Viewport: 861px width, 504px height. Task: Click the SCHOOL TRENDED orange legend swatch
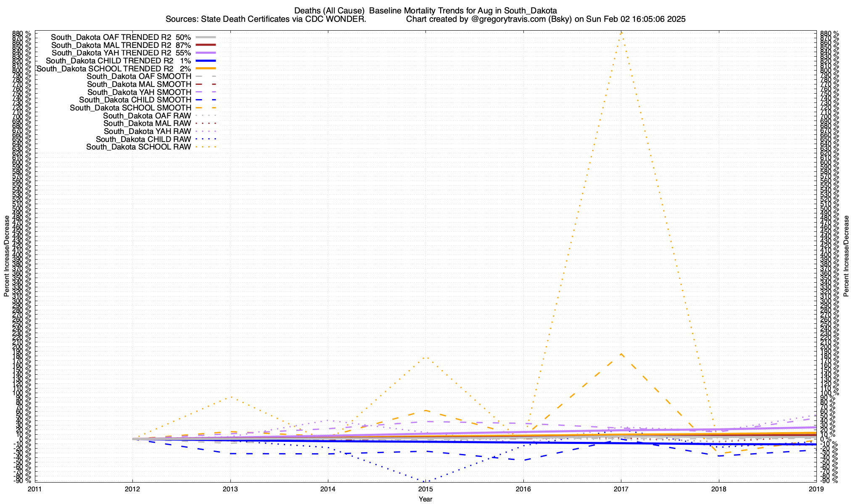(x=206, y=68)
